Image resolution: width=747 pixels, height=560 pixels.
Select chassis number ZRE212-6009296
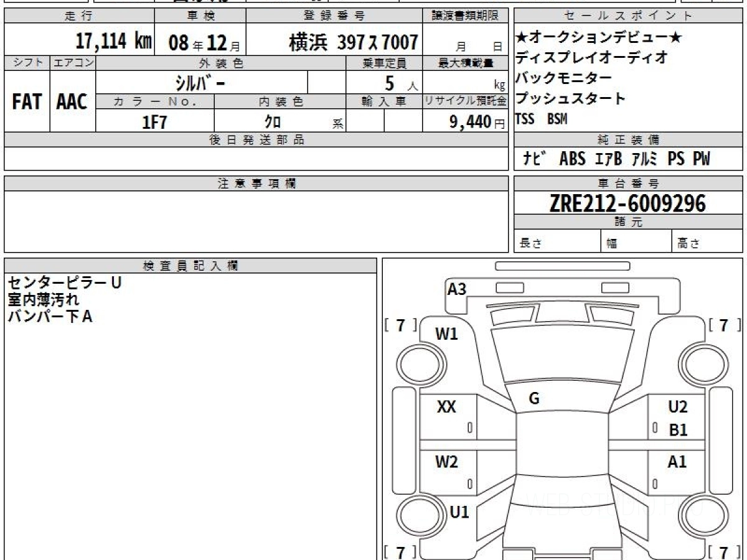pyautogui.click(x=627, y=203)
